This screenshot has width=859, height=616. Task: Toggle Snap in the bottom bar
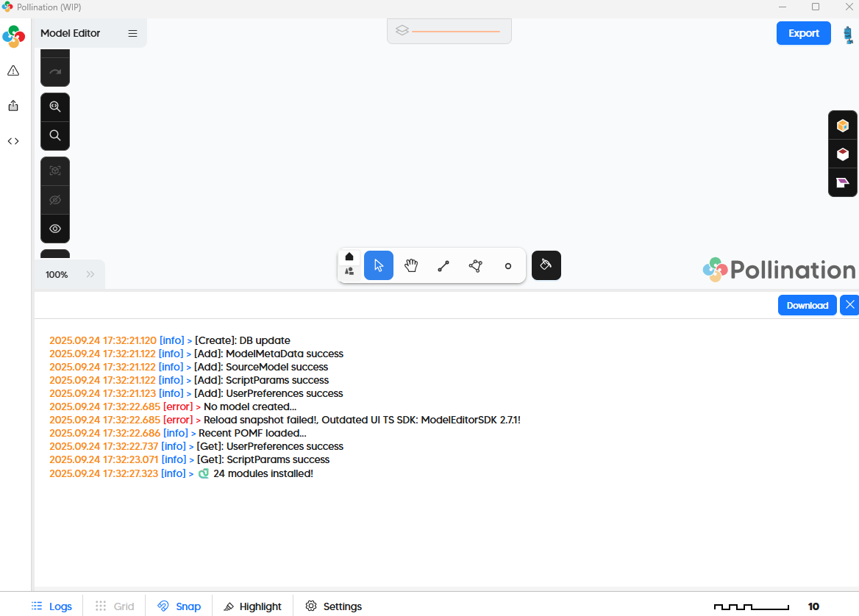point(179,606)
